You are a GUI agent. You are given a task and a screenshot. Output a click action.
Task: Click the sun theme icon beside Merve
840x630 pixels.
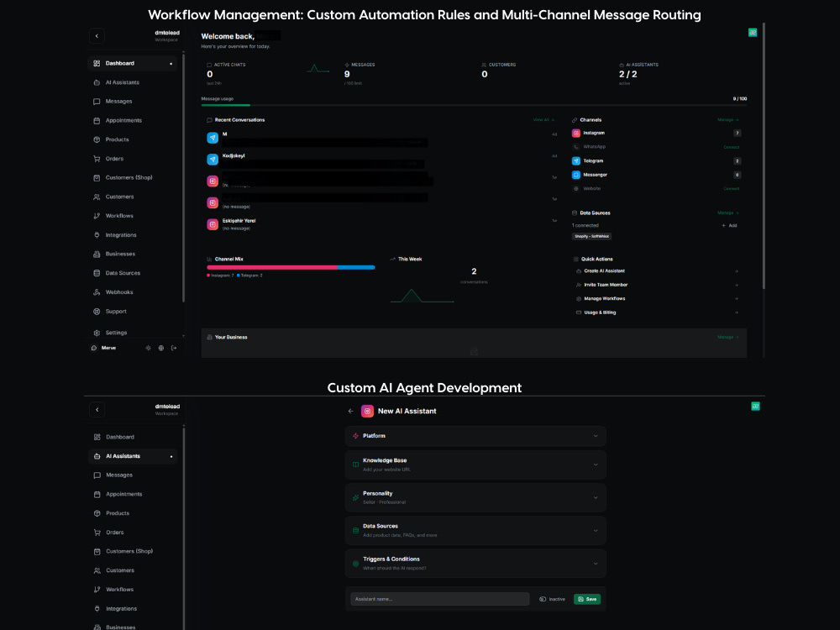point(149,349)
